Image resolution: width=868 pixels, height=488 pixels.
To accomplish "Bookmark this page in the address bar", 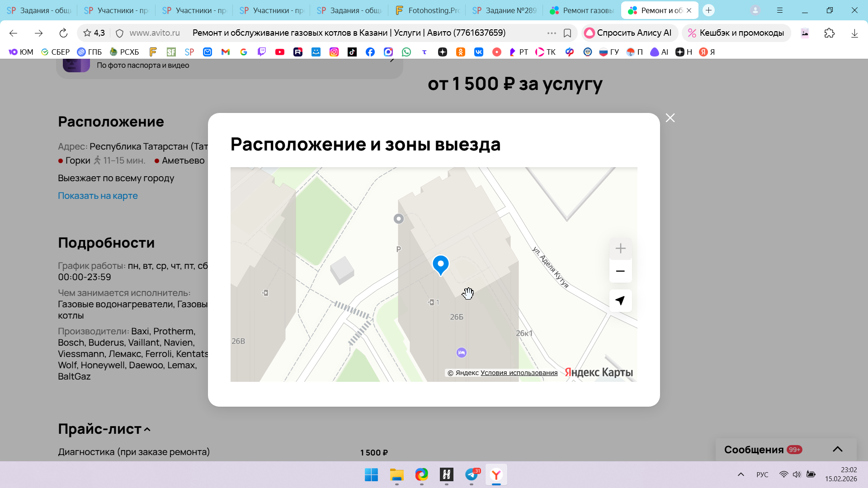I will [x=567, y=33].
